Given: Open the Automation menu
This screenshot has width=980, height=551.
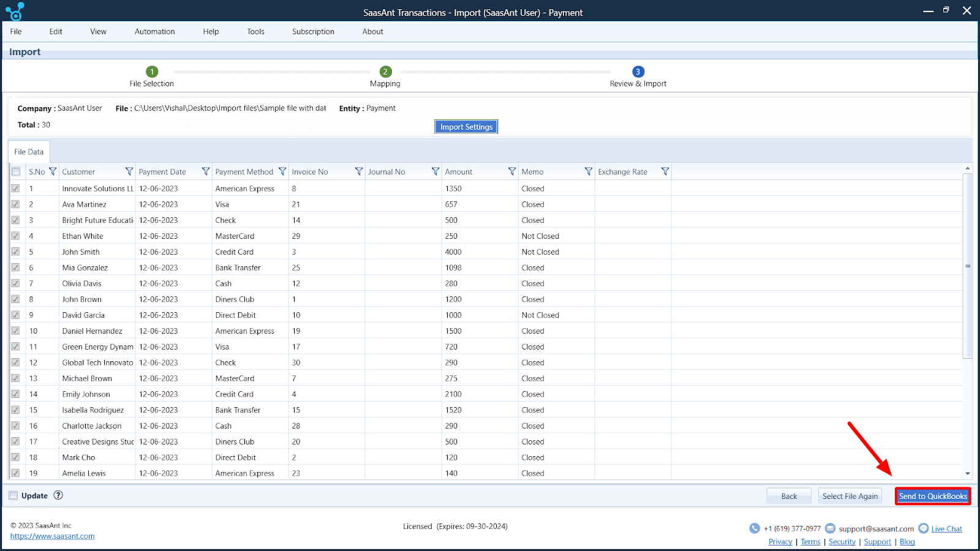Looking at the screenshot, I should (x=155, y=31).
